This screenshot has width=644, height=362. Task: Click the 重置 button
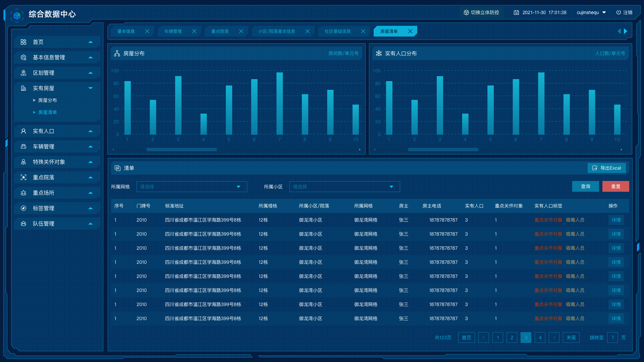616,186
